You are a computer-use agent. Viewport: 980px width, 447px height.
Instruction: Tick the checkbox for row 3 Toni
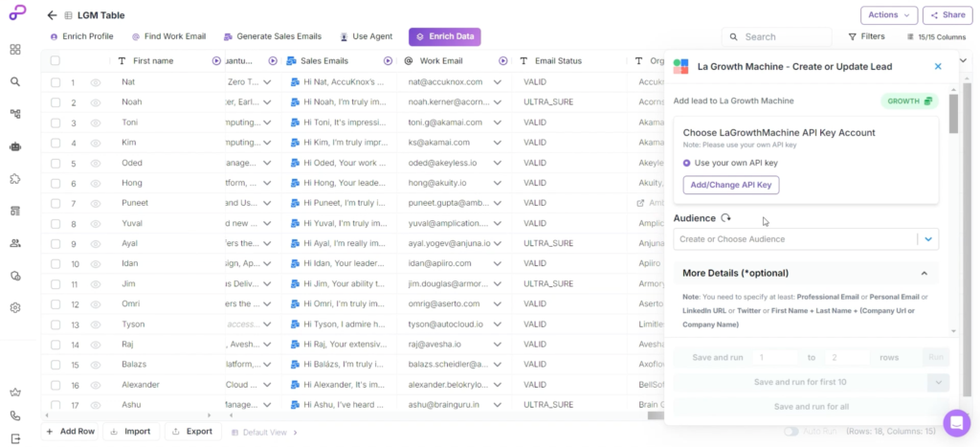pyautogui.click(x=55, y=123)
